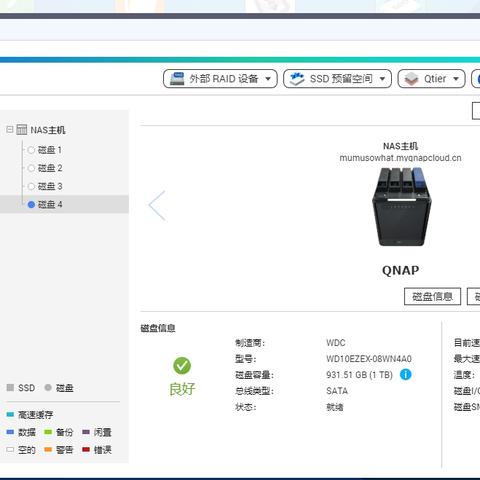Click the capacity info icon next to 931.51 GB
This screenshot has width=480, height=480.
click(x=405, y=375)
